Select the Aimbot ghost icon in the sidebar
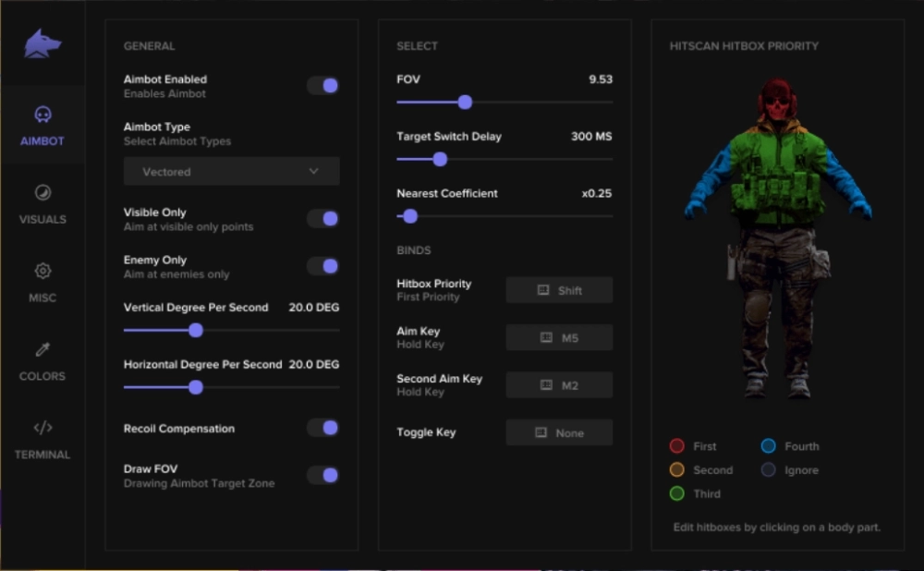This screenshot has width=924, height=571. [42, 113]
